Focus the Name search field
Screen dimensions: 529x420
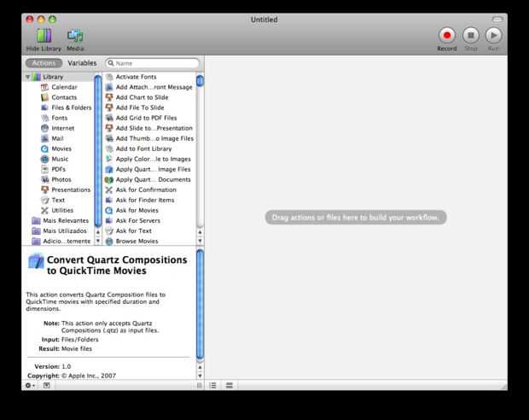tap(152, 63)
